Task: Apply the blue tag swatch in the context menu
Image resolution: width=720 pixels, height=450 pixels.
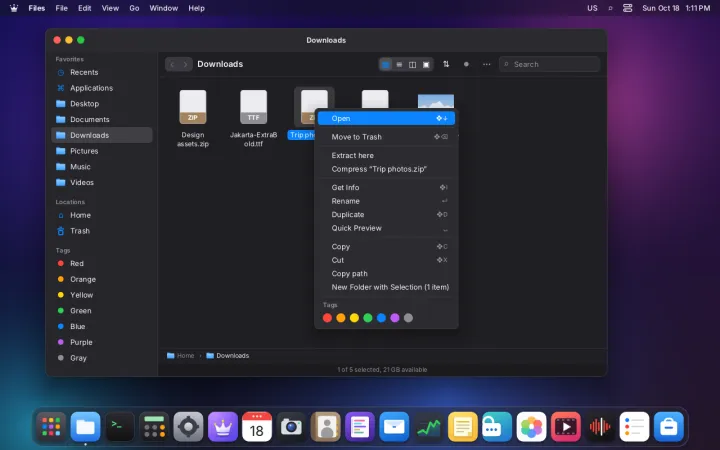Action: (381, 318)
